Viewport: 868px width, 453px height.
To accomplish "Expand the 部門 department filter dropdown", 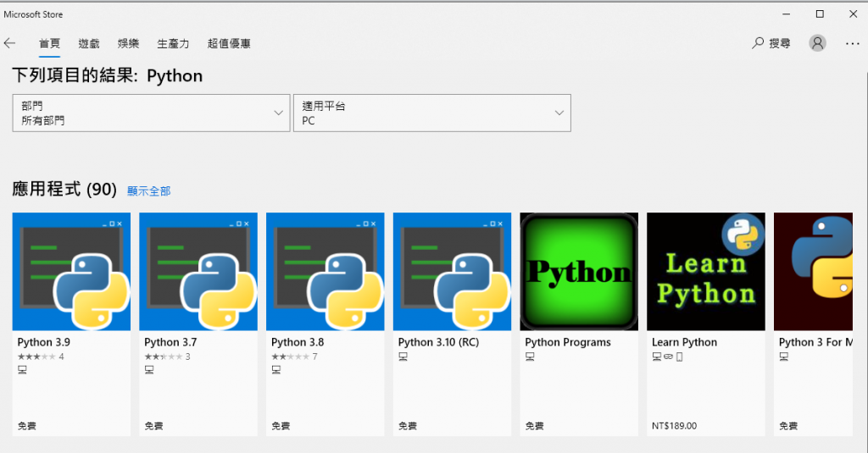I will pyautogui.click(x=151, y=113).
